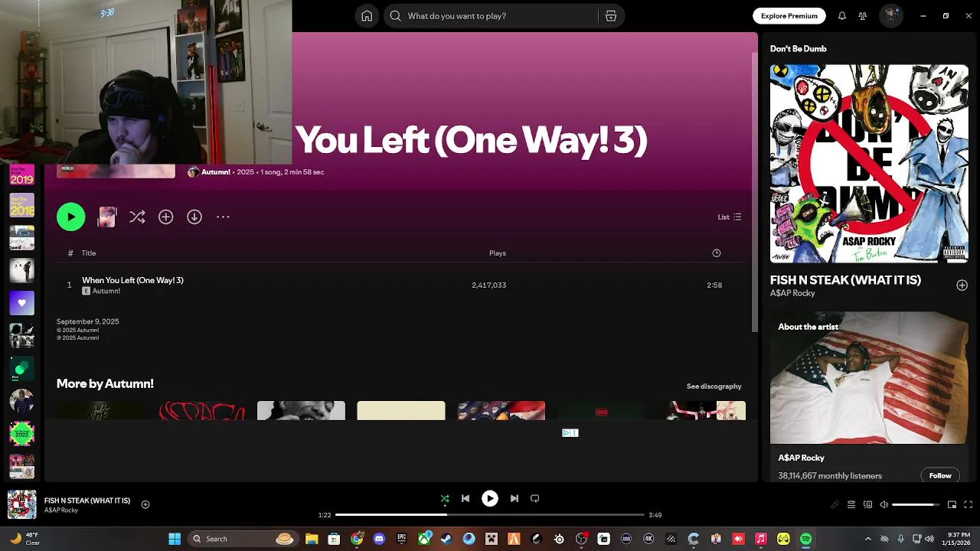Screen dimensions: 980x551
Task: Open About the artist card image
Action: (x=869, y=377)
